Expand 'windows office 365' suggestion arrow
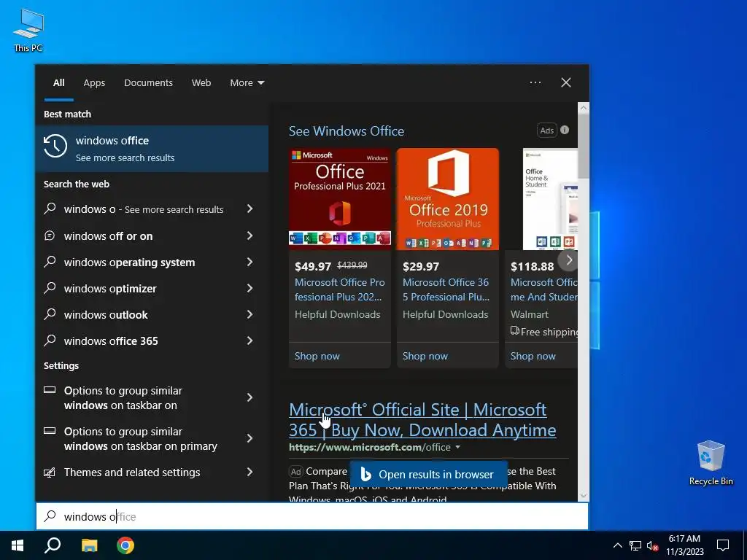 pos(249,341)
